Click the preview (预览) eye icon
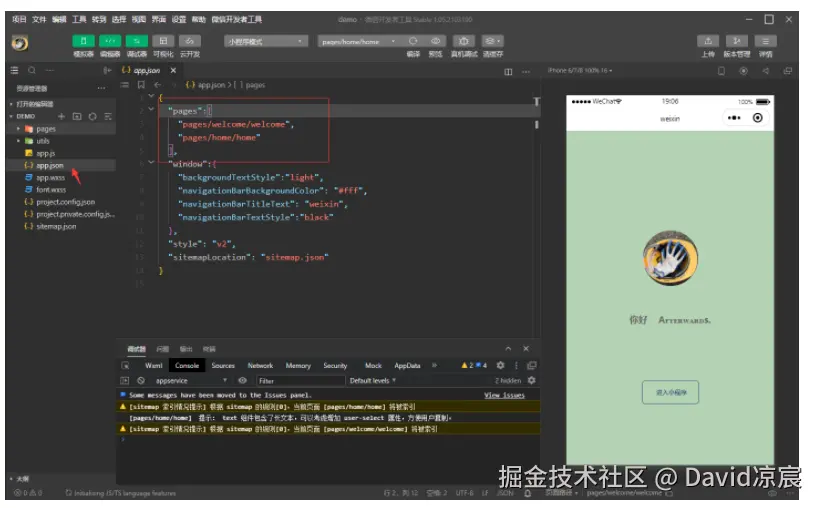The height and width of the screenshot is (508, 819). tap(435, 41)
